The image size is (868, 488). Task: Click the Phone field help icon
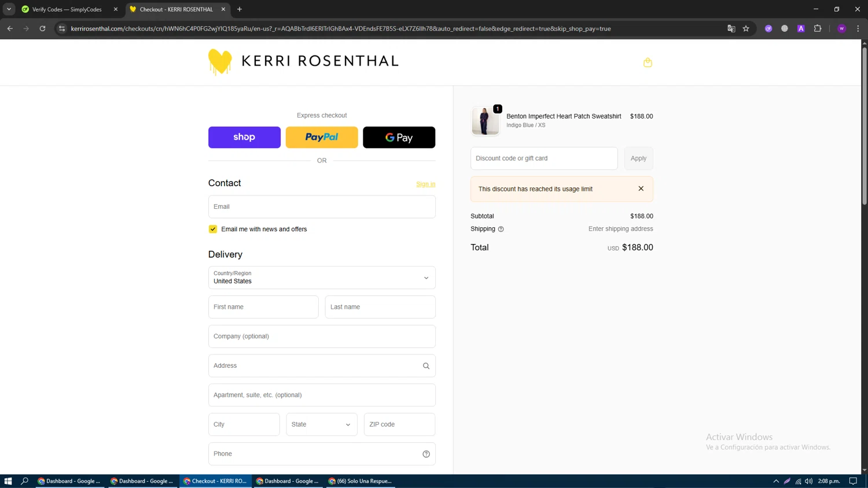pos(426,454)
